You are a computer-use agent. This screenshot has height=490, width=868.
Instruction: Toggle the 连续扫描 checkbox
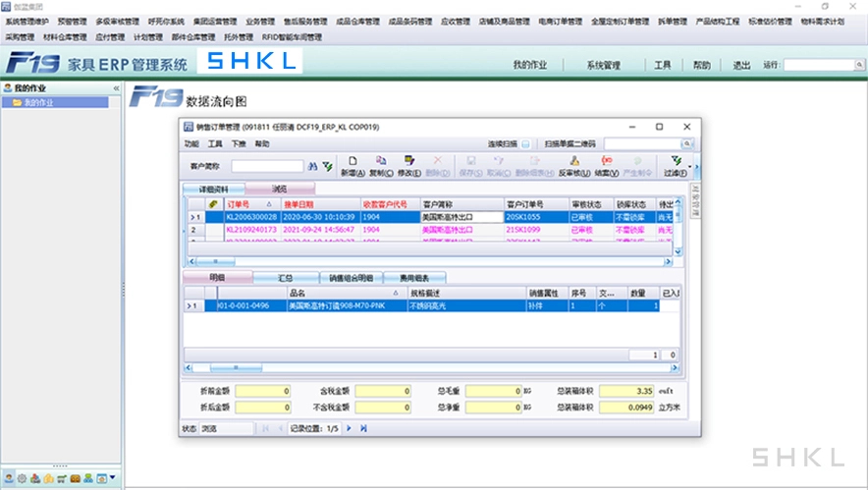525,144
